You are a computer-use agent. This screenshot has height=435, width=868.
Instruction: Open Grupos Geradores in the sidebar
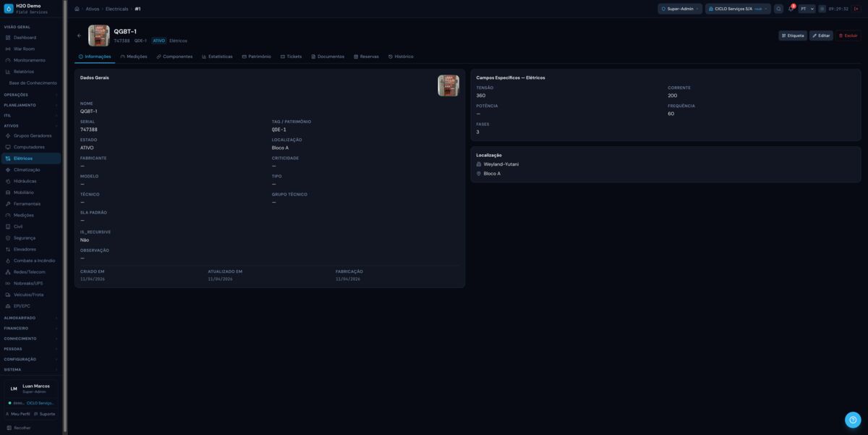(32, 135)
